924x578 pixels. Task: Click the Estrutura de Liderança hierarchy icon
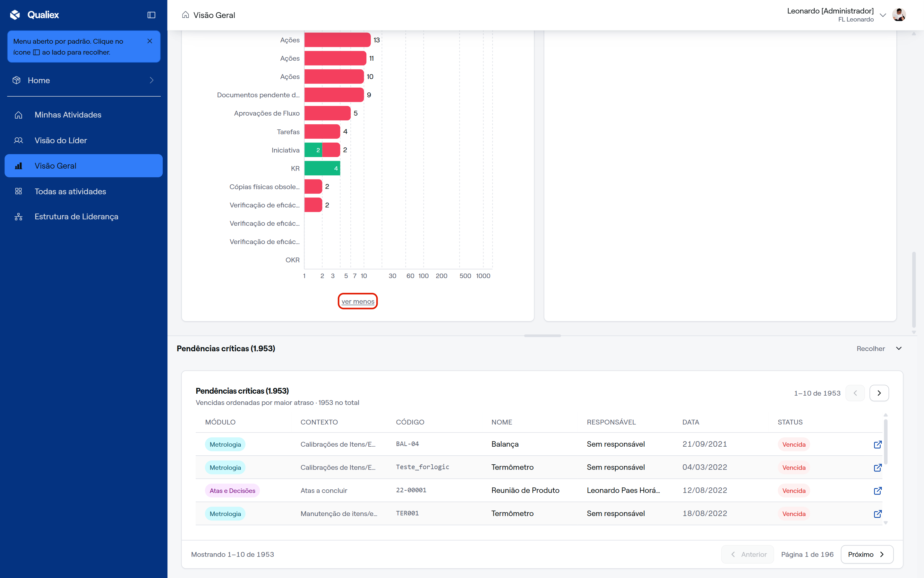click(x=18, y=217)
